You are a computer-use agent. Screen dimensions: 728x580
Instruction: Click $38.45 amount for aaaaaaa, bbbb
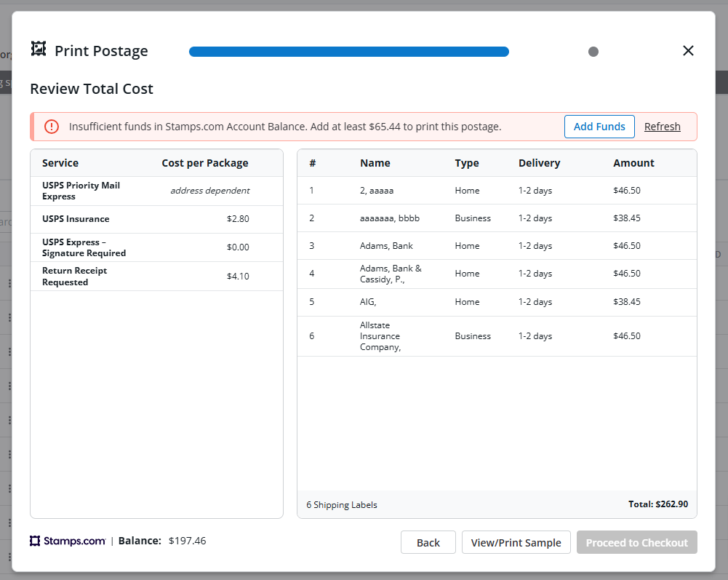(x=627, y=218)
